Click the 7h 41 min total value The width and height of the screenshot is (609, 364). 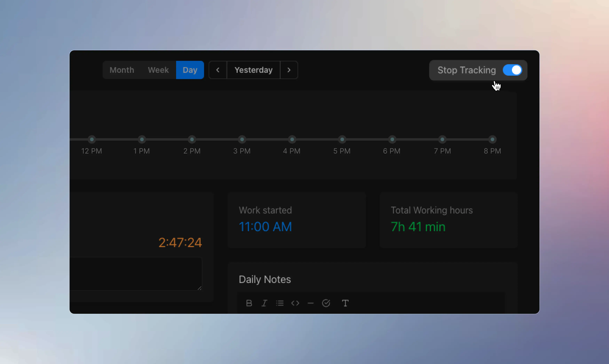[x=418, y=227]
